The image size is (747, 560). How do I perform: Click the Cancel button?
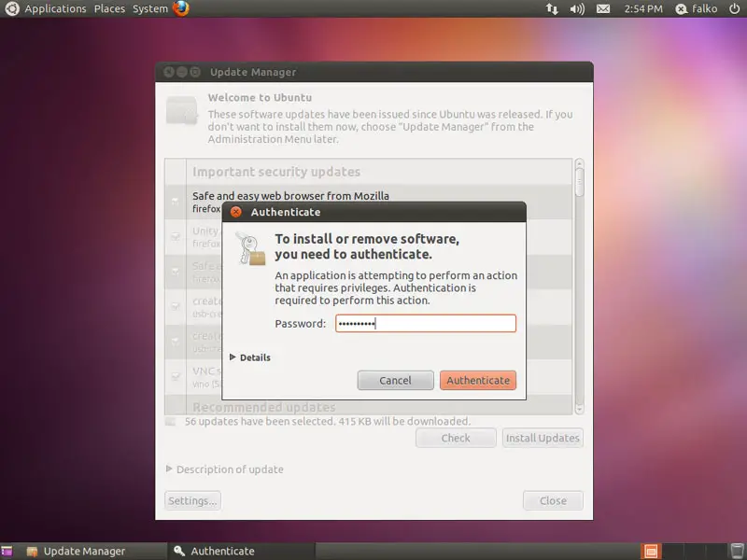coord(395,381)
